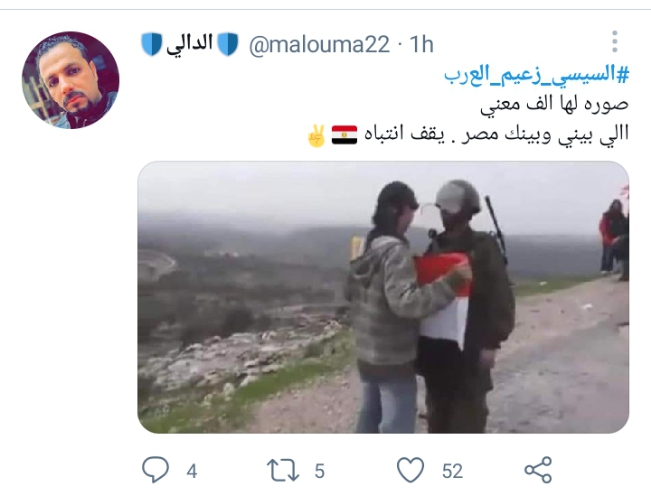Click the Egypt flag emoji in tweet text
The image size is (651, 497).
345,135
